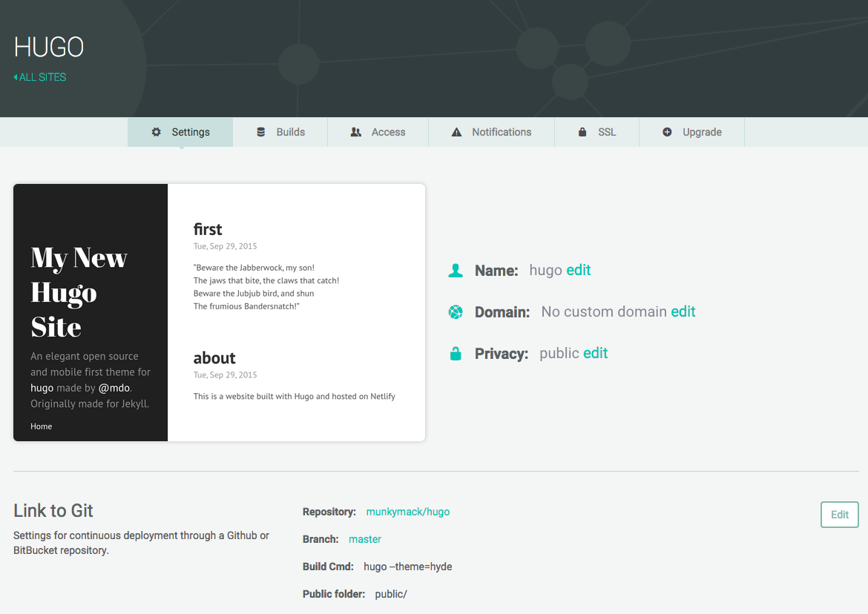The width and height of the screenshot is (868, 614).
Task: Click the people icon beside Access
Action: click(x=356, y=132)
